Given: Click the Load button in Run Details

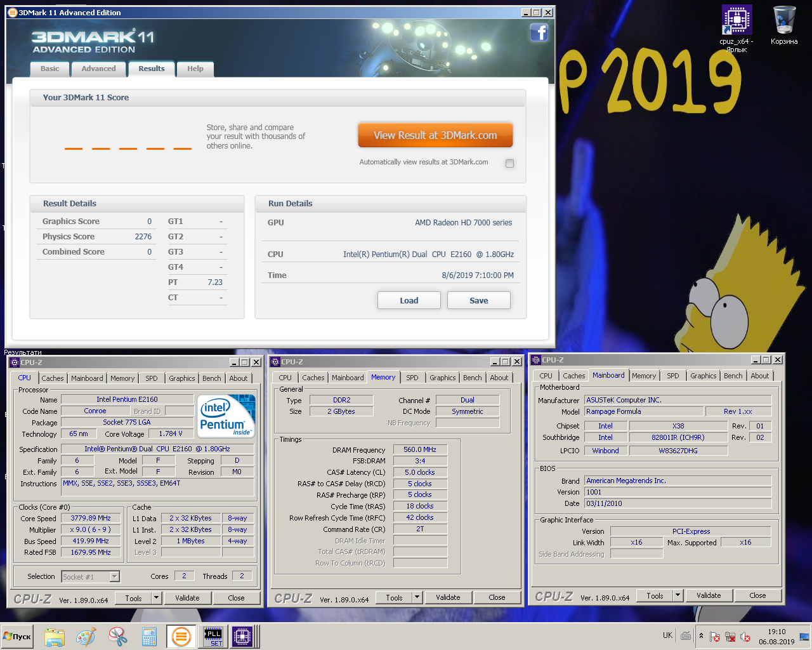Looking at the screenshot, I should coord(409,300).
